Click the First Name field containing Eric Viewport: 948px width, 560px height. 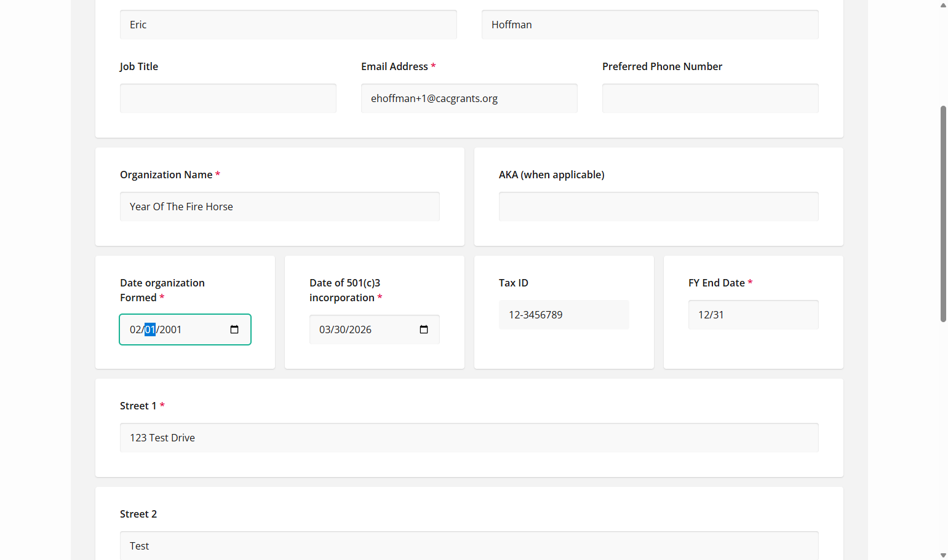289,25
